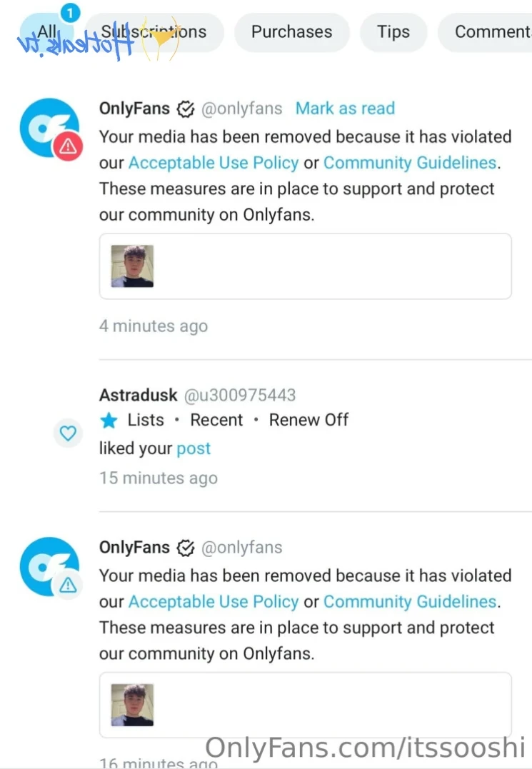The width and height of the screenshot is (532, 769).
Task: Open the liked post link
Action: [x=194, y=449]
